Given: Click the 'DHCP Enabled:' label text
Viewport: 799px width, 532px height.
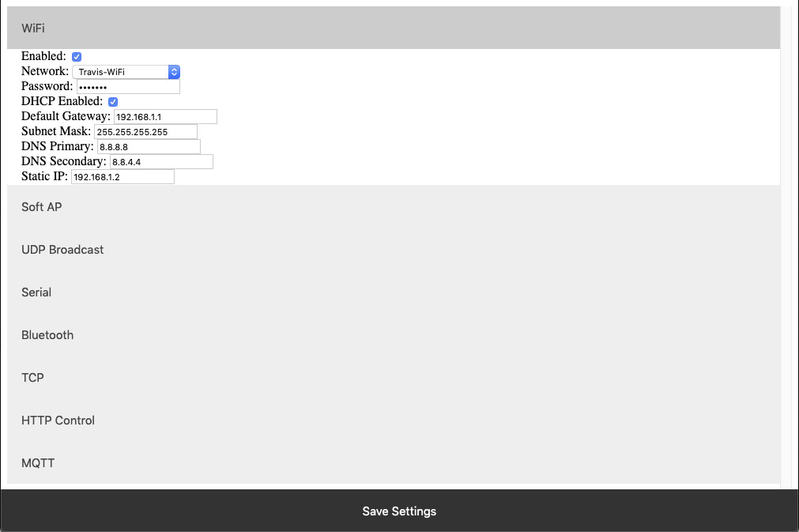Looking at the screenshot, I should point(62,101).
